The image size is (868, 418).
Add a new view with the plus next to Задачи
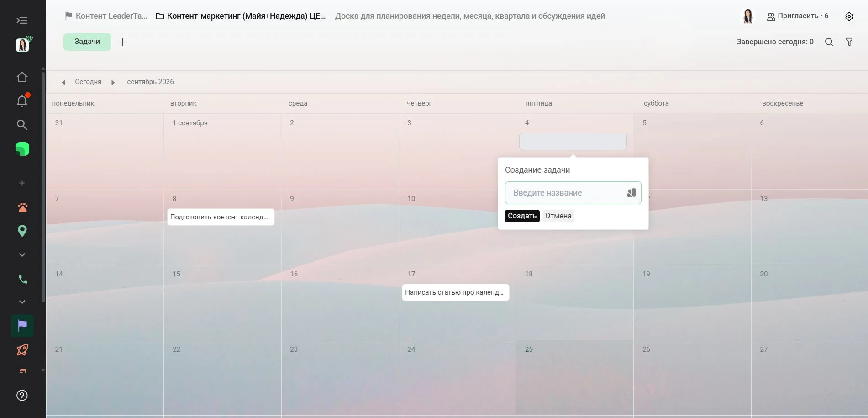(x=123, y=42)
